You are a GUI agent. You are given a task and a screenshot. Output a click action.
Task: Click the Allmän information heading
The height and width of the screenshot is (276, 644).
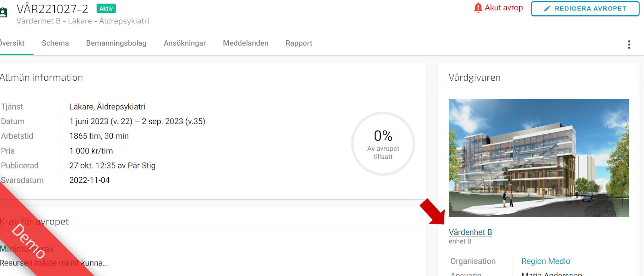pyautogui.click(x=41, y=77)
